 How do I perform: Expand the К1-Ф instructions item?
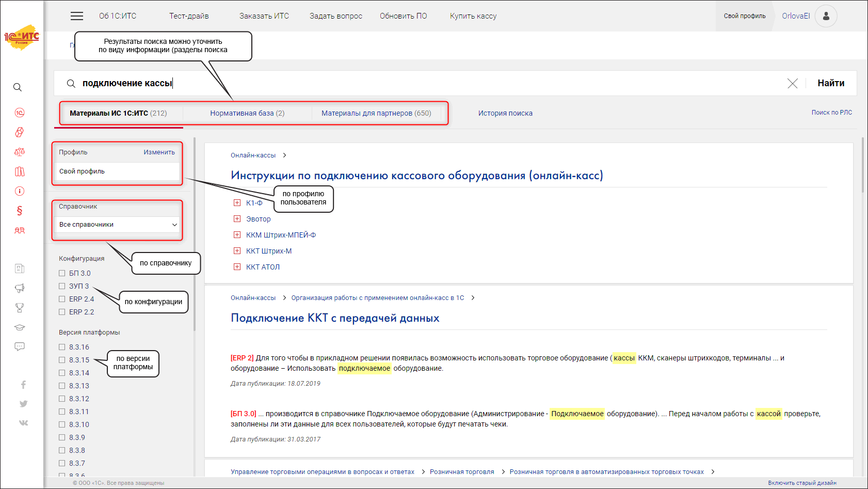[237, 203]
